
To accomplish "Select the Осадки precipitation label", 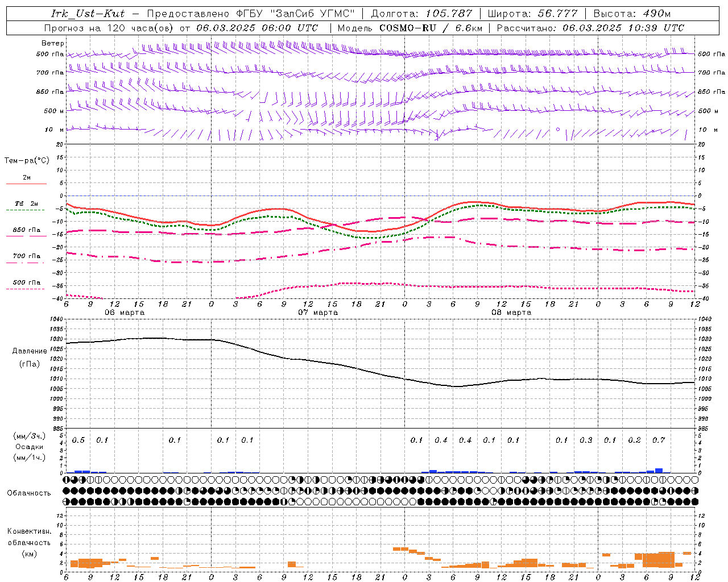I will tap(30, 447).
